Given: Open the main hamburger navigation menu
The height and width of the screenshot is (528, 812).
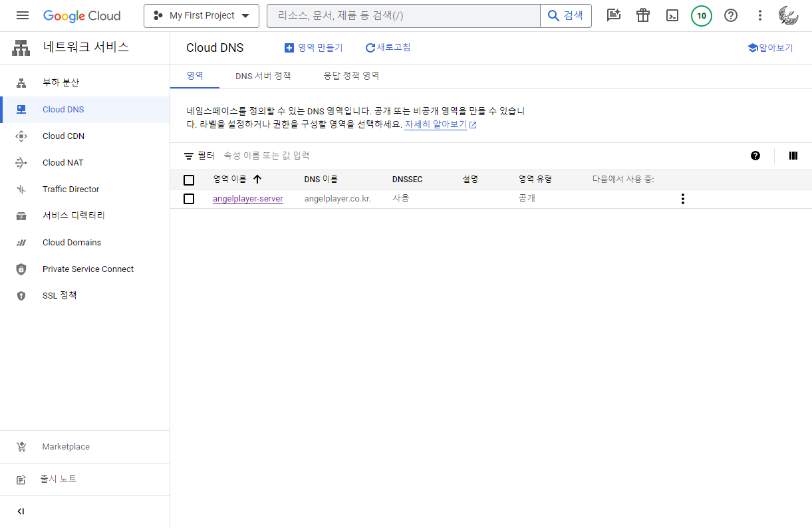Looking at the screenshot, I should [22, 15].
